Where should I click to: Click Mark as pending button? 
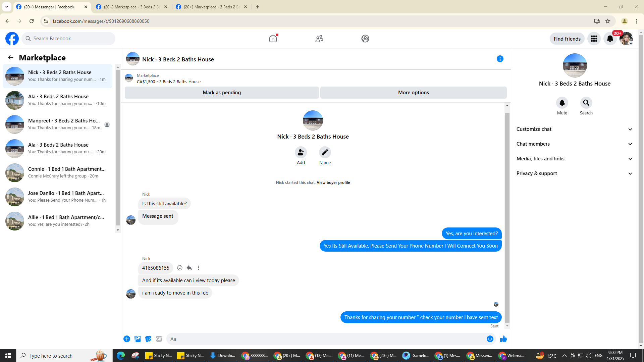coord(222,93)
